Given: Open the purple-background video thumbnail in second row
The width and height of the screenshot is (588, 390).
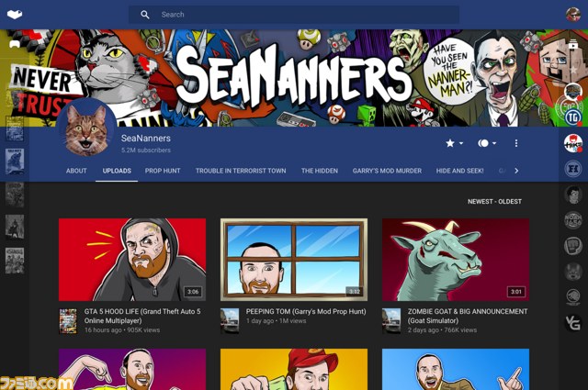Looking at the screenshot, I should pos(132,370).
